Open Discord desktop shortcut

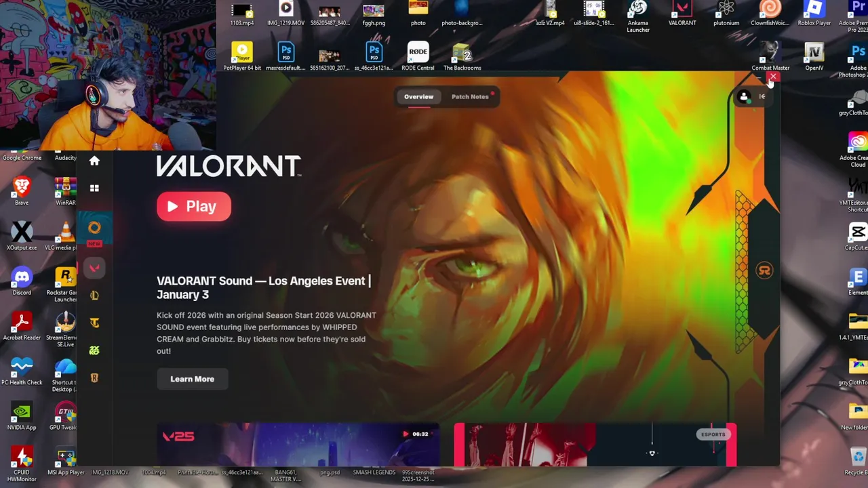click(22, 280)
